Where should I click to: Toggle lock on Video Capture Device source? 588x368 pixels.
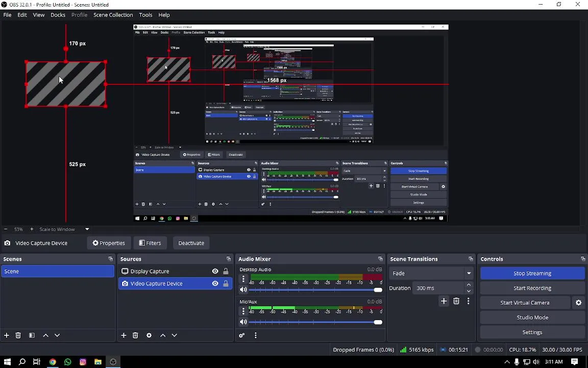tap(226, 284)
